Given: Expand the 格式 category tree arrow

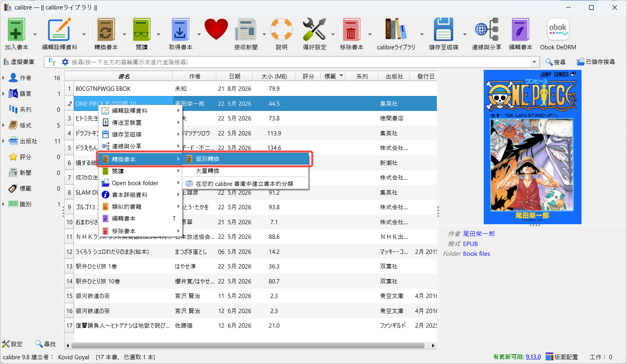Looking at the screenshot, I should [4, 125].
